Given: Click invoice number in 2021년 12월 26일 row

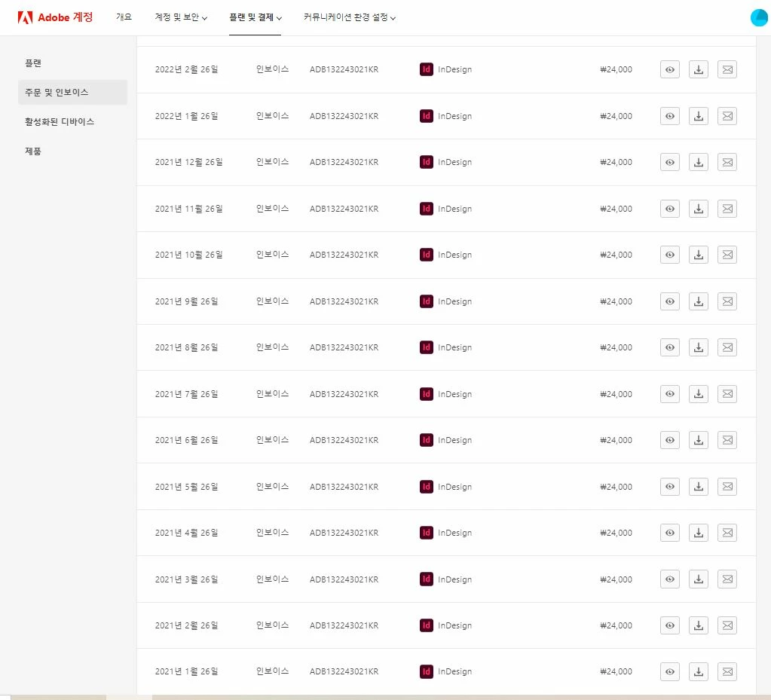Looking at the screenshot, I should point(344,162).
